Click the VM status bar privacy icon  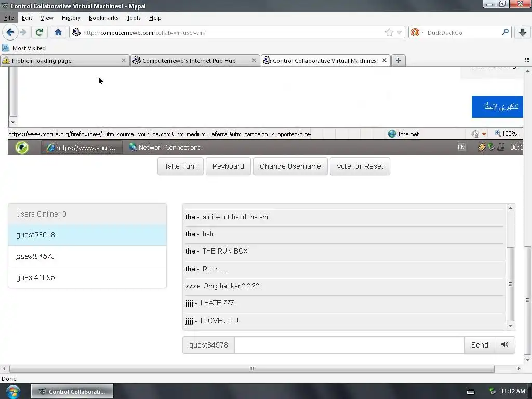(x=475, y=134)
